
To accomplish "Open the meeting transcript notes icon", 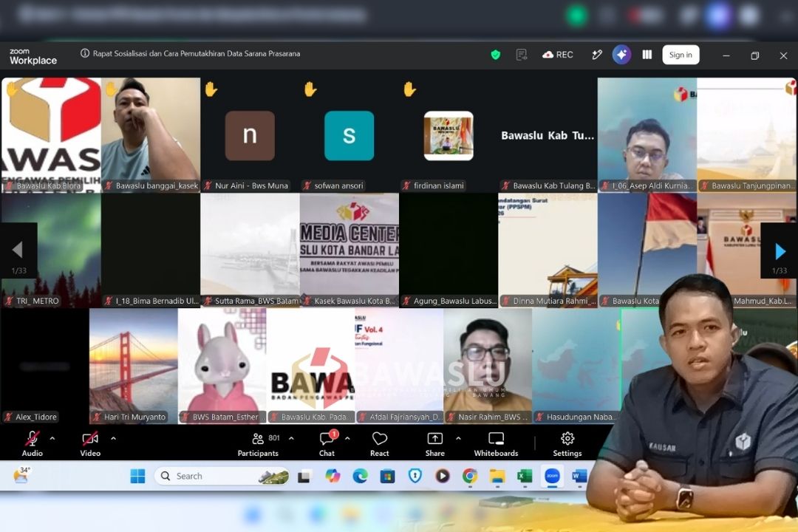I will click(521, 55).
